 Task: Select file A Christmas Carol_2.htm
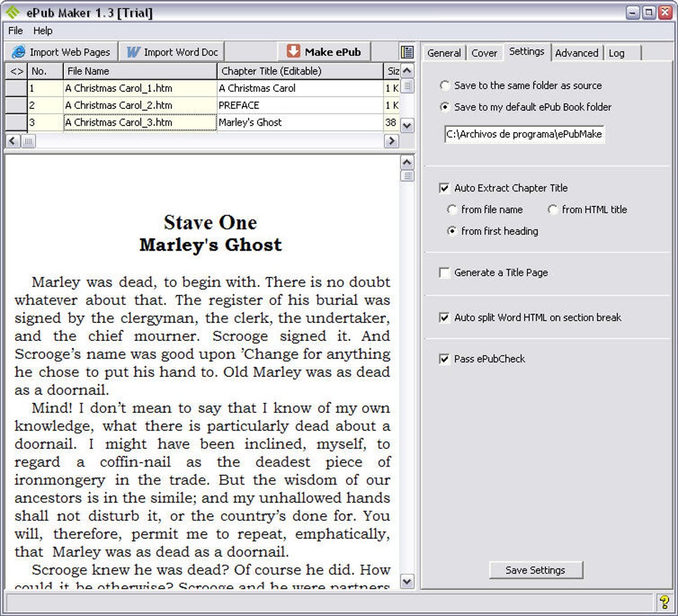140,106
